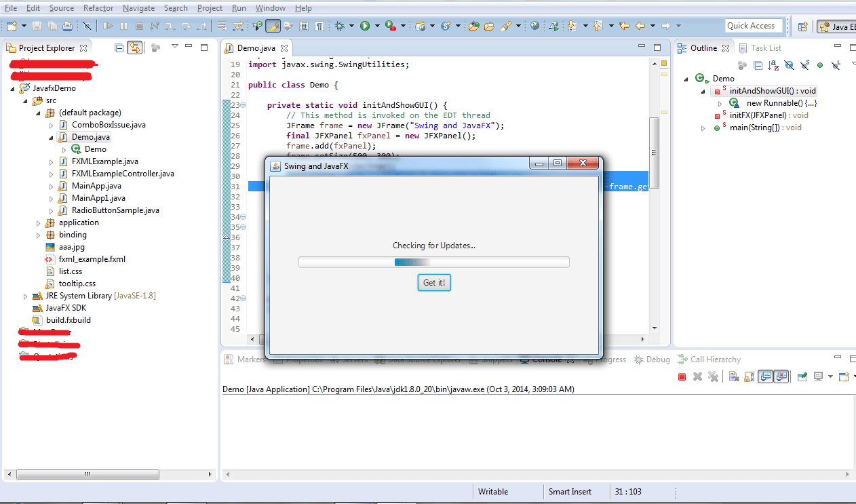856x504 pixels.
Task: Click the Print toolbar icon
Action: [x=68, y=26]
